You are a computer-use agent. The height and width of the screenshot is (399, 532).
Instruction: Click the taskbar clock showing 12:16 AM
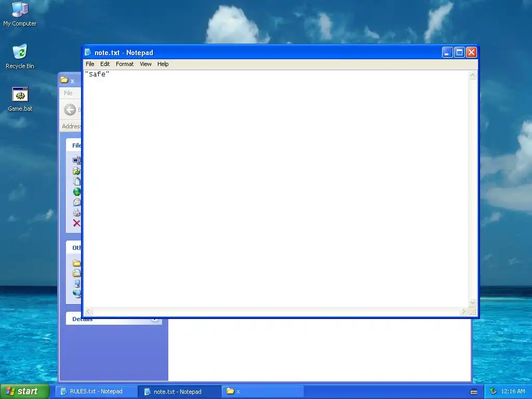coord(513,392)
